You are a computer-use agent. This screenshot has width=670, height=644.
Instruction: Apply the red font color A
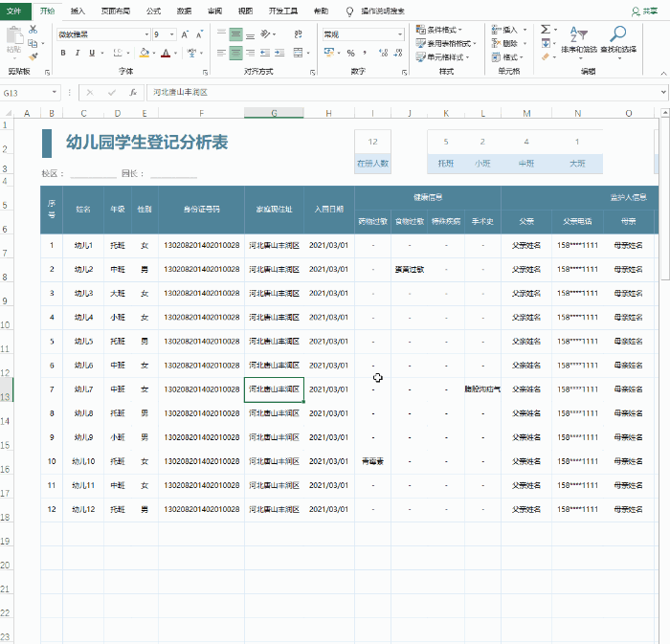(x=166, y=53)
